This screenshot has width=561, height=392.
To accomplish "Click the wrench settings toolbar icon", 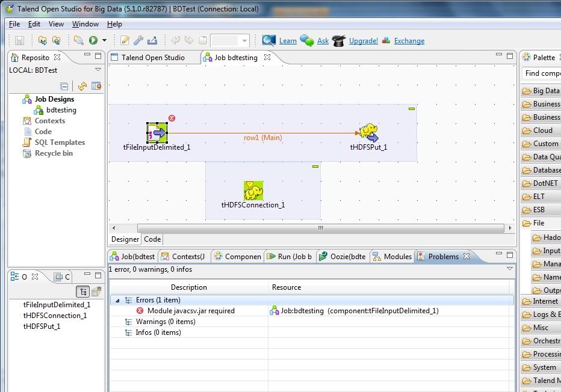I will point(138,40).
